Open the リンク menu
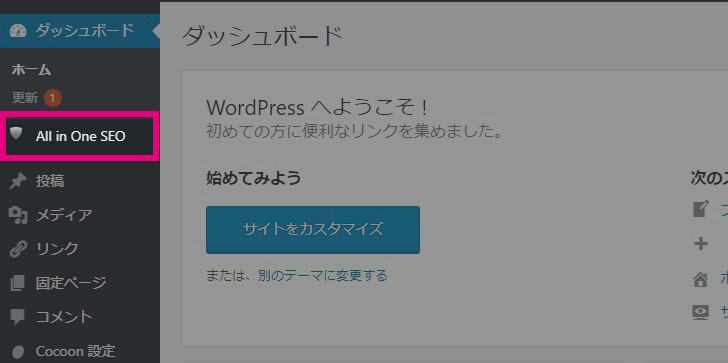This screenshot has width=728, height=363. click(x=80, y=249)
